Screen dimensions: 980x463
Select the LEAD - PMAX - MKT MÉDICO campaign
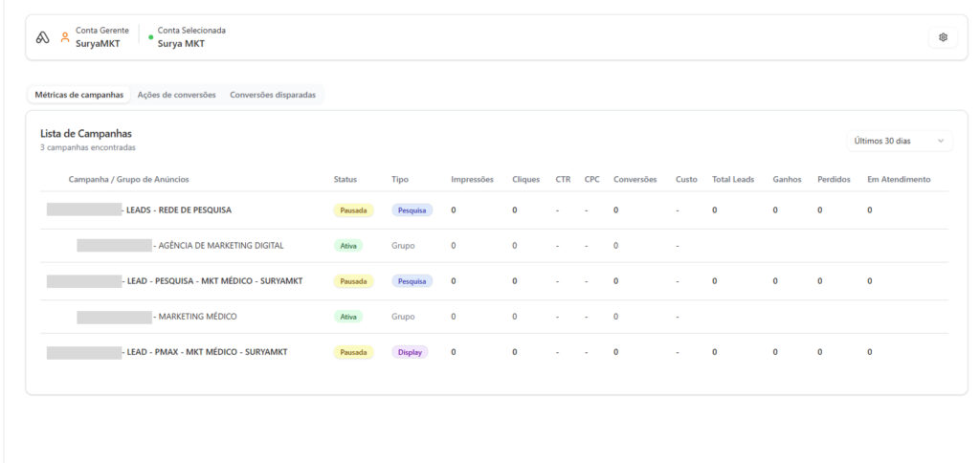coord(206,352)
